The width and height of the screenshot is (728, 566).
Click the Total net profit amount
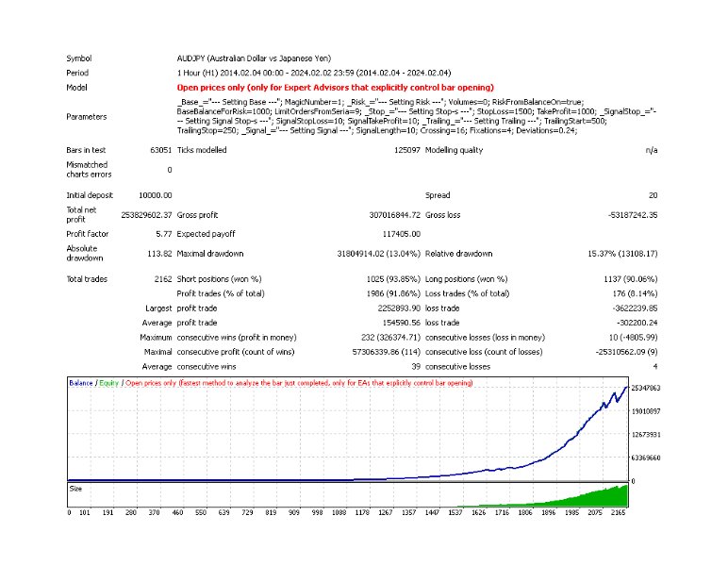(x=146, y=214)
